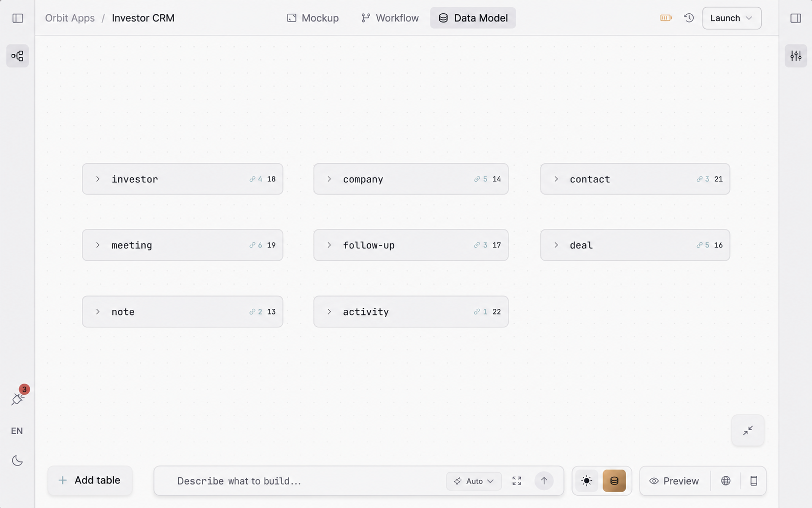Click field count 19 on meeting

coord(271,245)
